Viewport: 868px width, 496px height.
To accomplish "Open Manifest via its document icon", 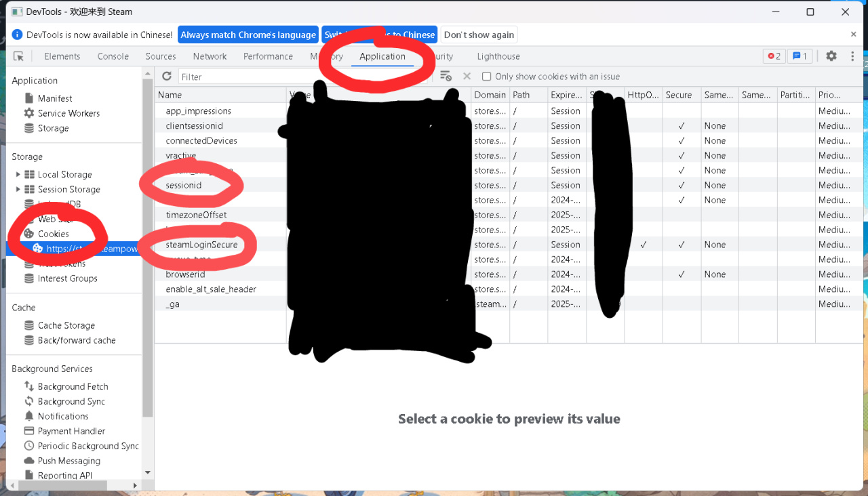I will pyautogui.click(x=29, y=98).
